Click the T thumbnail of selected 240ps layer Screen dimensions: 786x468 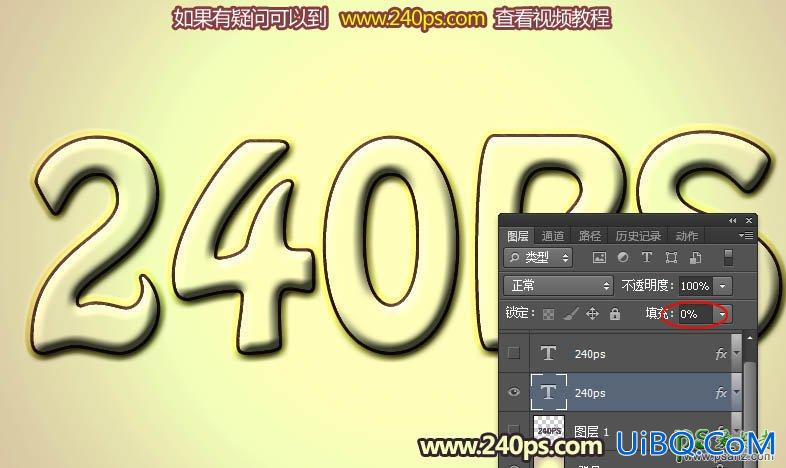pyautogui.click(x=548, y=392)
